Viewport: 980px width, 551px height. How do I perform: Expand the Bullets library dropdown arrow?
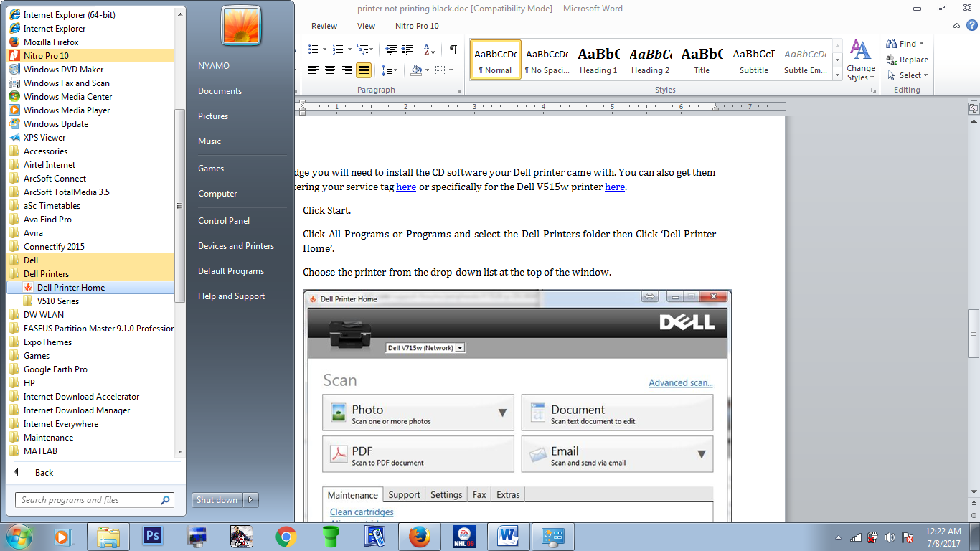click(324, 50)
